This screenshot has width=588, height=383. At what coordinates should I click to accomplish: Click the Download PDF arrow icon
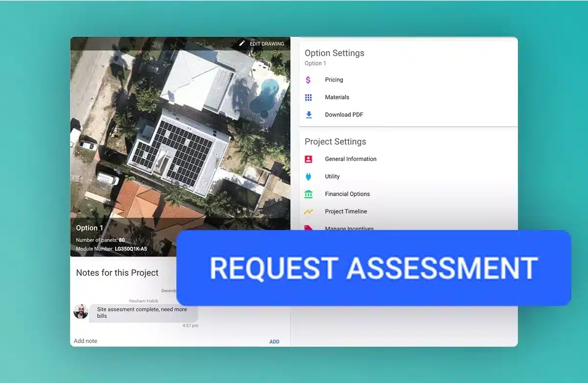tap(308, 115)
